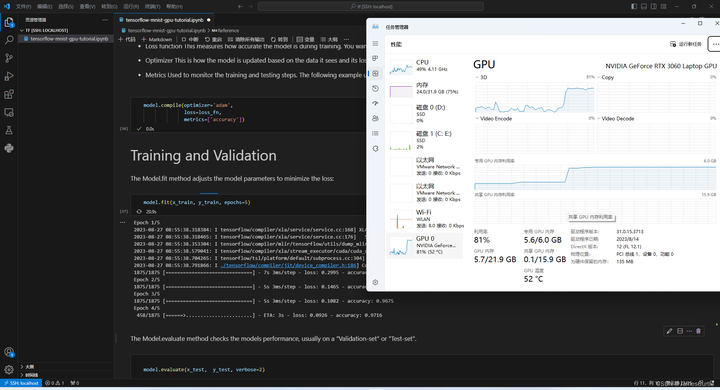Open the Source Control view

point(9,58)
